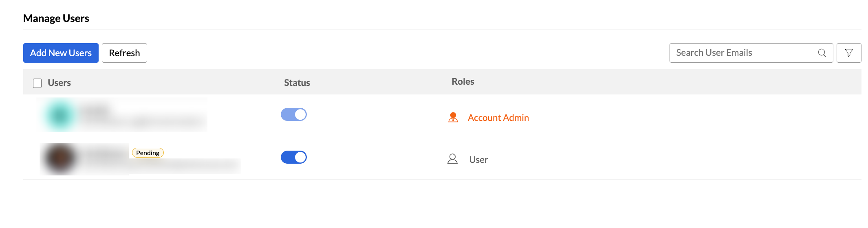Check the select-all Users checkbox
This screenshot has width=868, height=228.
37,83
